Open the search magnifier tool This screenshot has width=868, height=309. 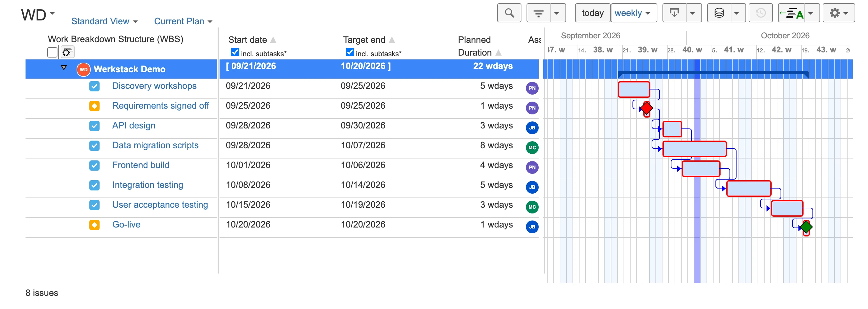tap(509, 13)
